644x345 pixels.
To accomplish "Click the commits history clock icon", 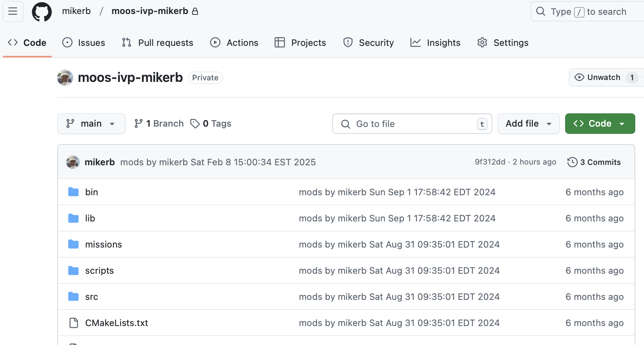I will coord(572,162).
